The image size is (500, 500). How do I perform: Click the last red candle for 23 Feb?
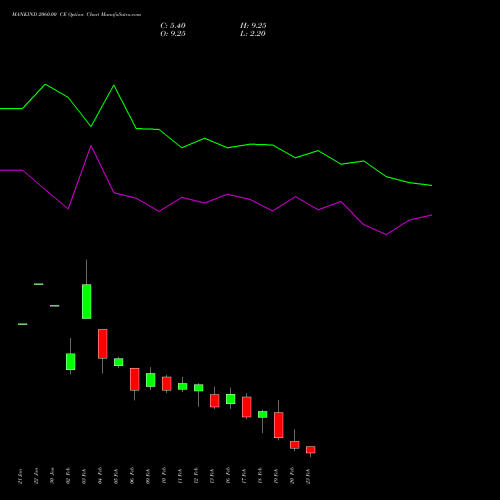tap(311, 450)
